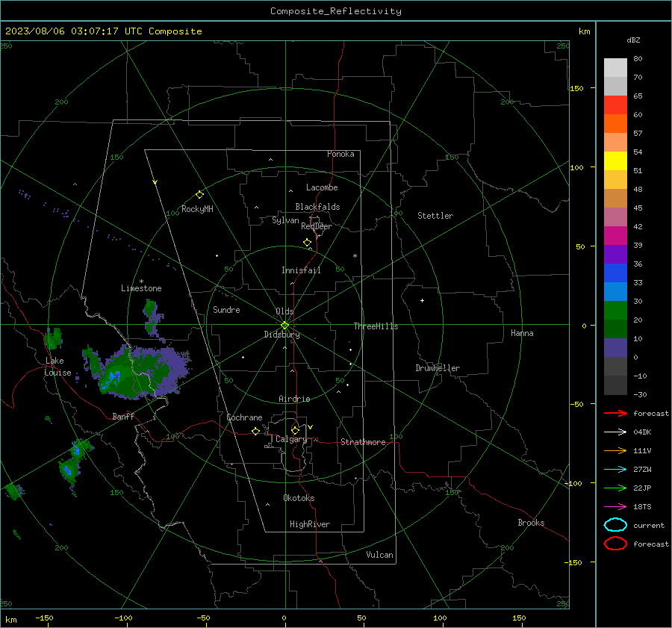Select the light gray swatch beside 80
The height and width of the screenshot is (628, 672).
615,68
